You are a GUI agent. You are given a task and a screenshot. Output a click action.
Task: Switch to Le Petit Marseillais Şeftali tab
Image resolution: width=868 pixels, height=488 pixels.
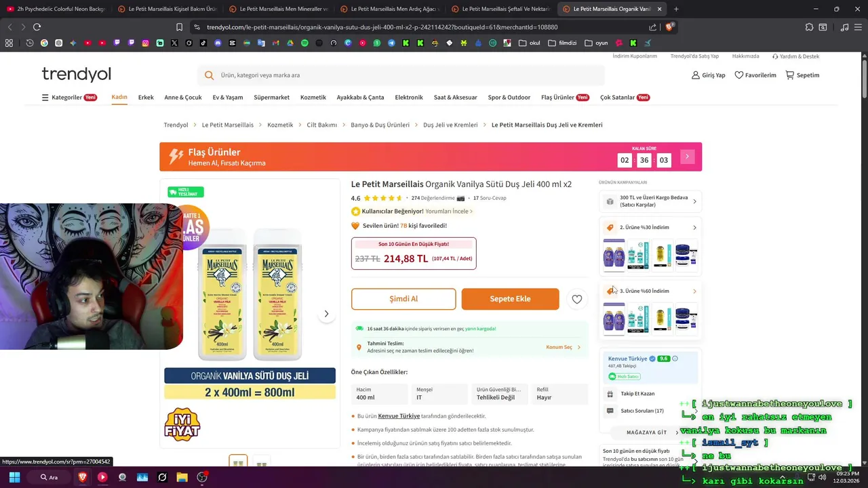click(500, 9)
